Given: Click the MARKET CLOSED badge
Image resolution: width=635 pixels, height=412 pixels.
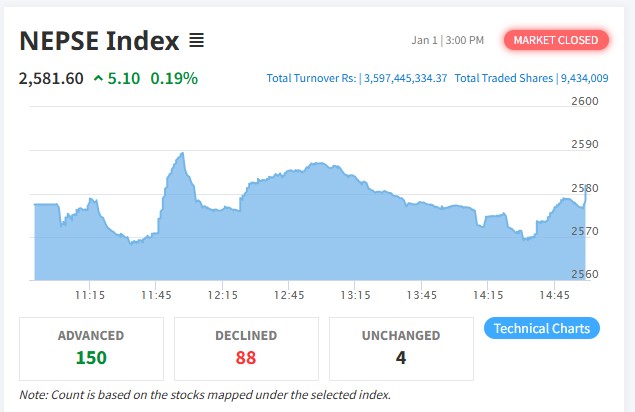Looking at the screenshot, I should point(556,40).
